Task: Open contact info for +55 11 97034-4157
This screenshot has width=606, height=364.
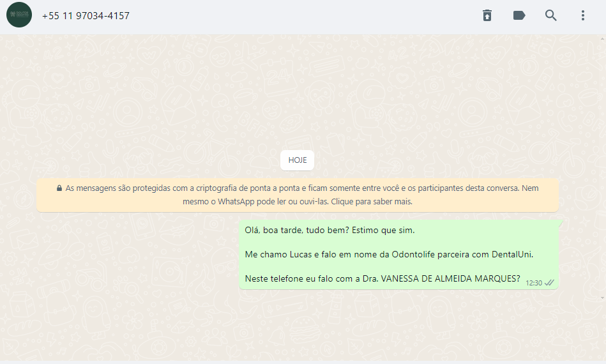Action: (x=86, y=16)
